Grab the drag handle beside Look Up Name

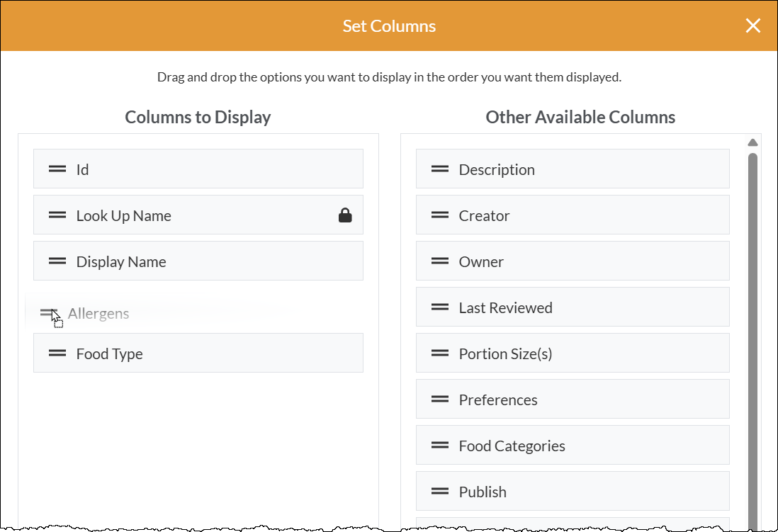[x=57, y=215]
